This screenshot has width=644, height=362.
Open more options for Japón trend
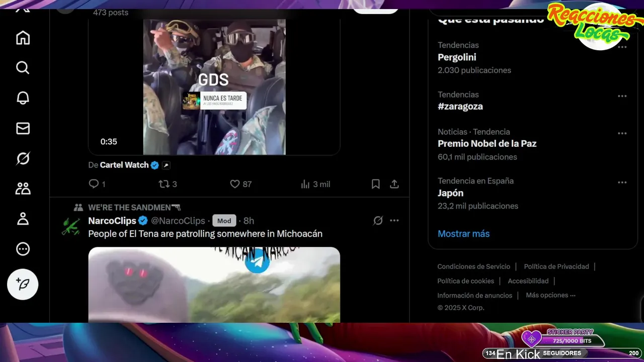click(x=622, y=183)
